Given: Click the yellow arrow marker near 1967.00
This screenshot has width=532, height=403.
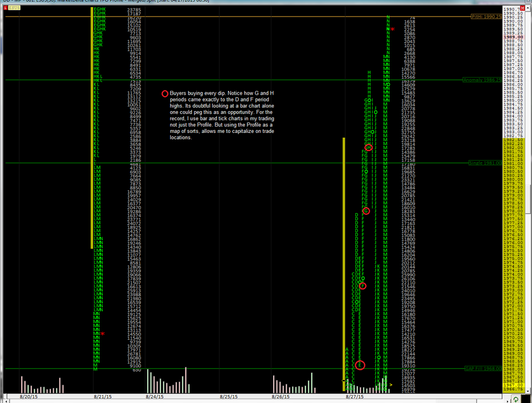Looking at the screenshot, I should [x=391, y=385].
